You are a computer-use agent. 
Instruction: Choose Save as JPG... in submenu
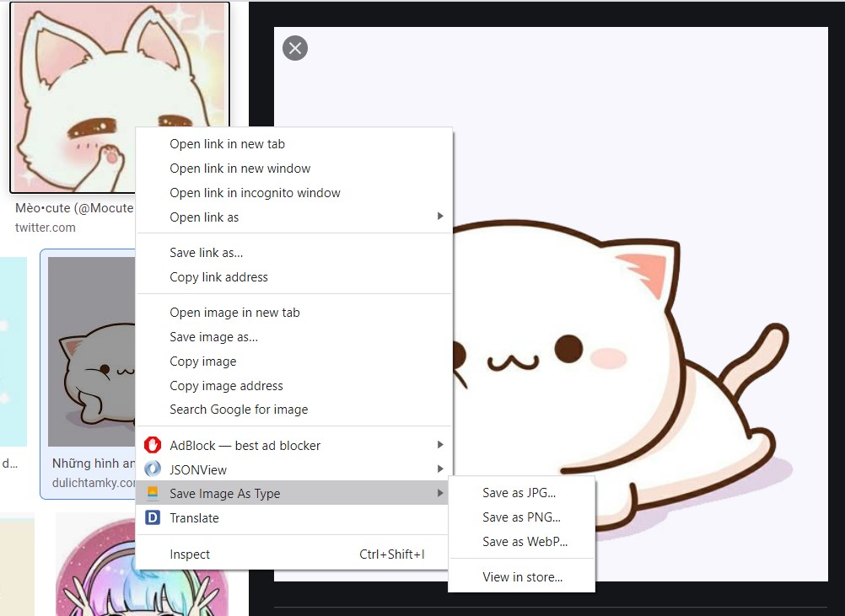point(522,493)
